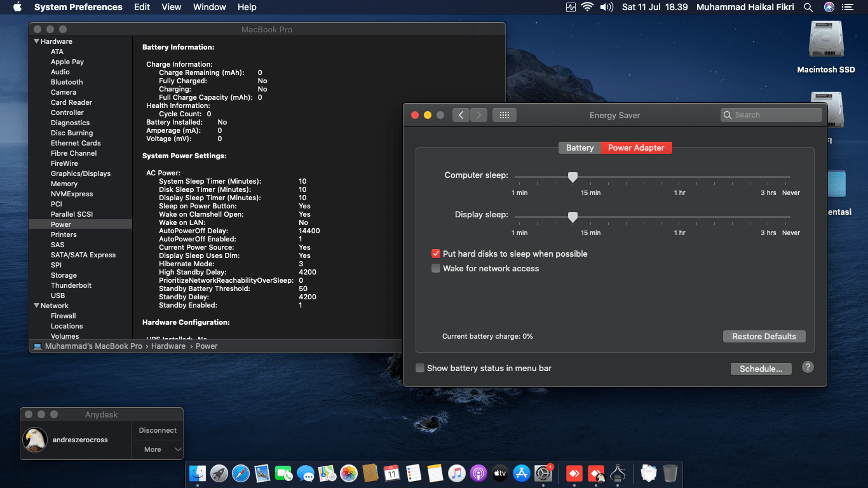Adjust the Display sleep slider thumb
The width and height of the screenshot is (868, 488).
[x=573, y=217]
